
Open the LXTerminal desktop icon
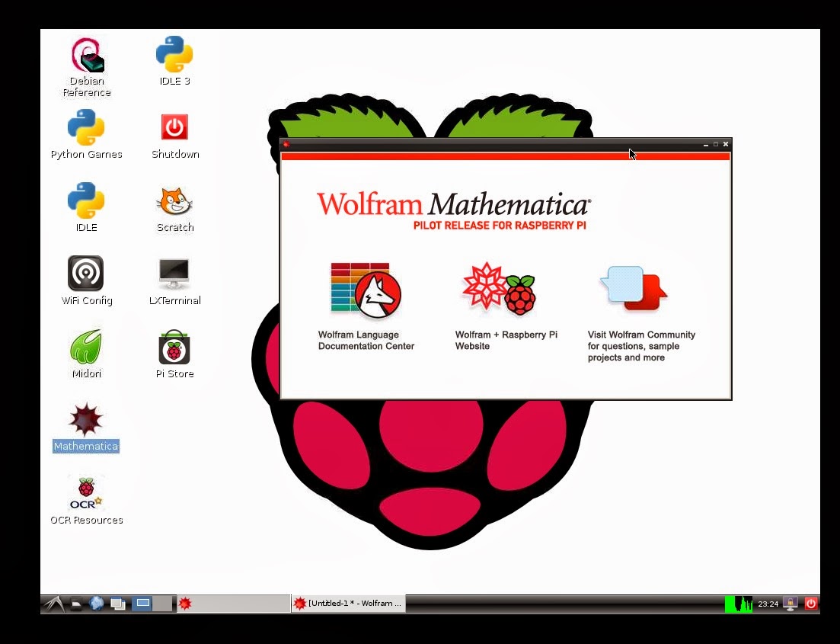click(174, 281)
